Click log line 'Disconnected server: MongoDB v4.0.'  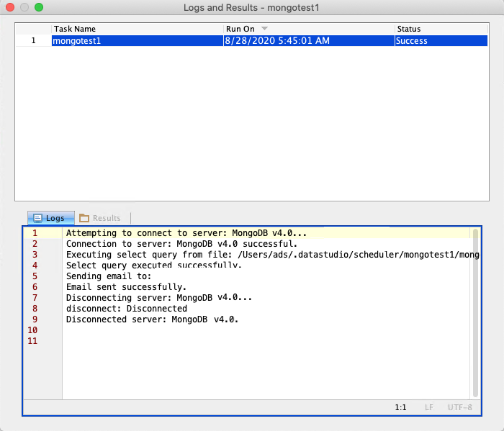pyautogui.click(x=152, y=319)
